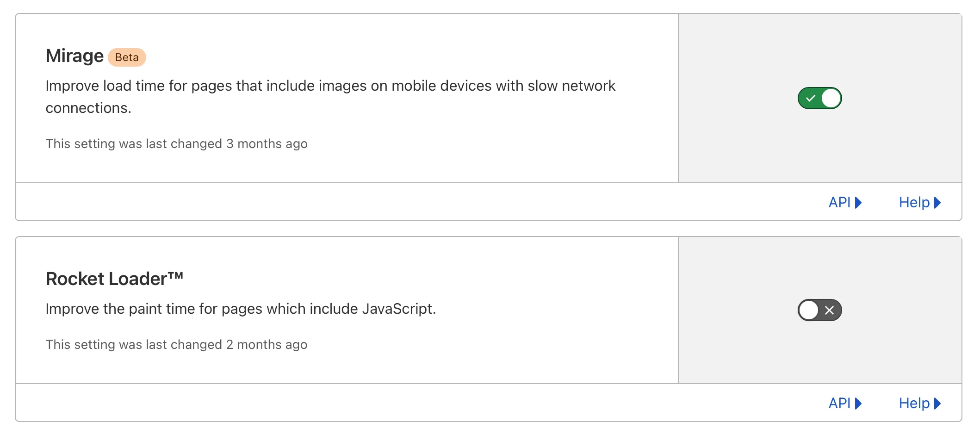Click the Mirage setting heading
Image resolution: width=980 pixels, height=435 pixels.
pos(74,56)
